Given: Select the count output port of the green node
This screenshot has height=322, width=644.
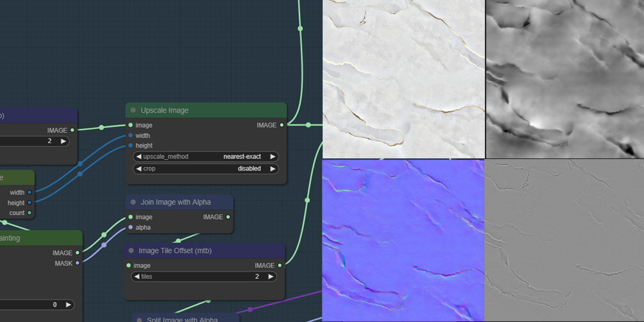Looking at the screenshot, I should [29, 213].
